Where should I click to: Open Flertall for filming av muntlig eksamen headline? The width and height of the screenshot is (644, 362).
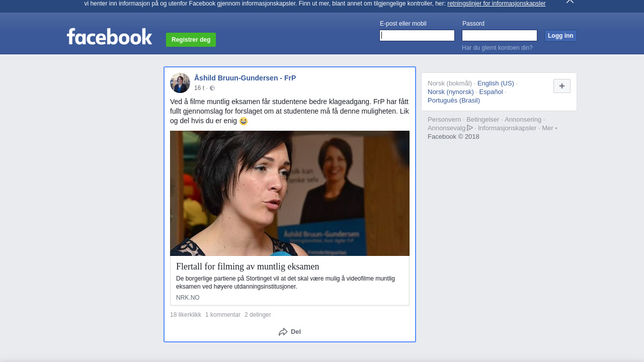(248, 266)
